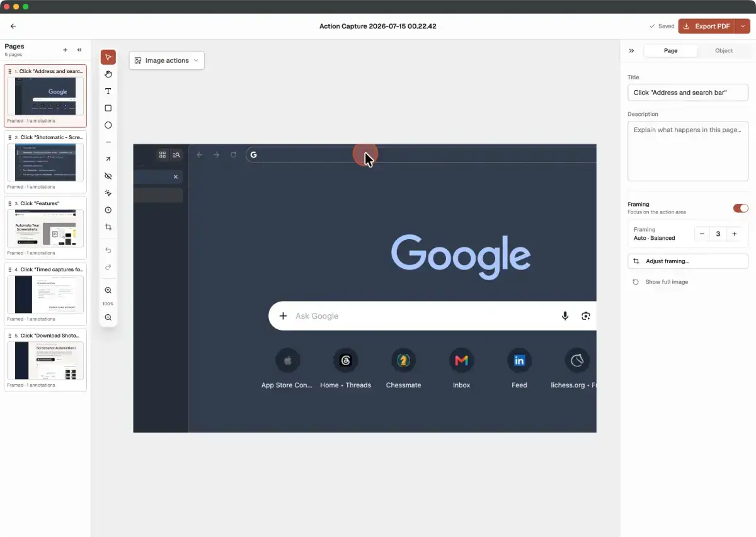Select the numbered step marker tool

click(108, 210)
